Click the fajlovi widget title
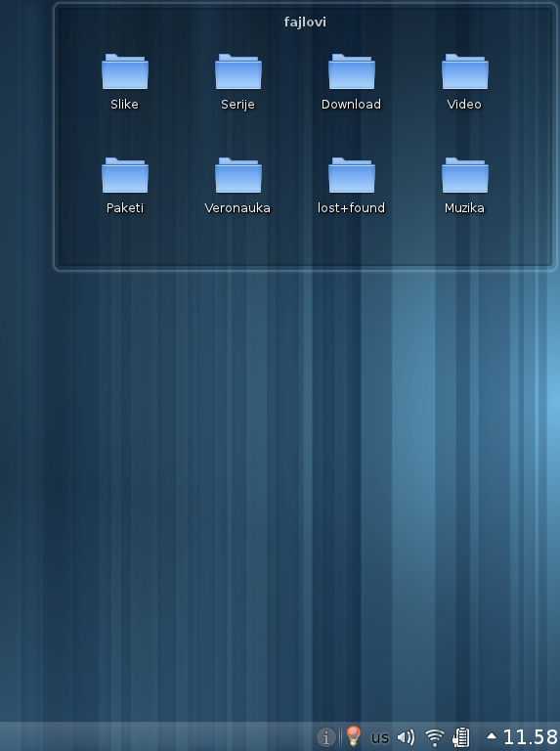Screen dimensions: 560x751 point(305,22)
